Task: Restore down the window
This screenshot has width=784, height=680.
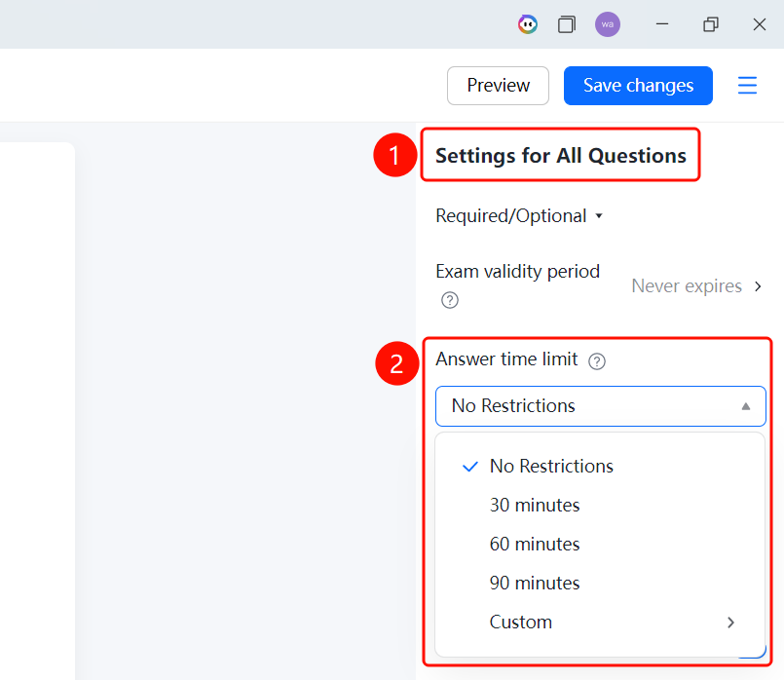Action: tap(711, 24)
